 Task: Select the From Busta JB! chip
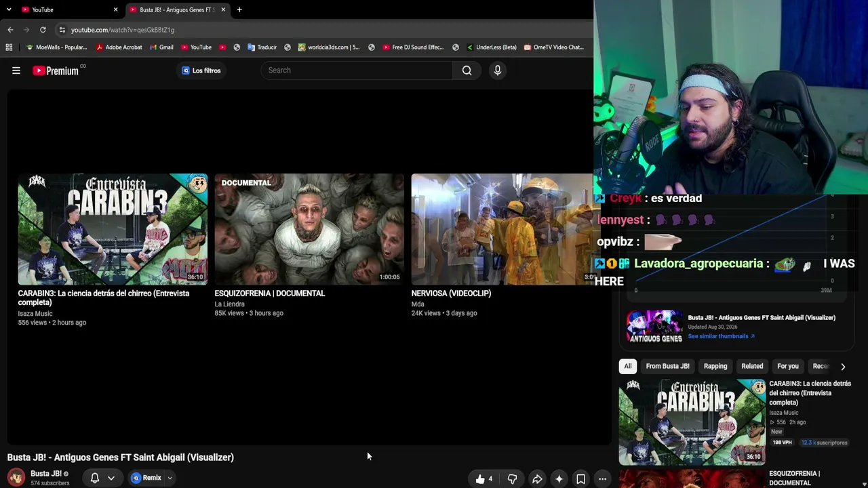(x=667, y=367)
